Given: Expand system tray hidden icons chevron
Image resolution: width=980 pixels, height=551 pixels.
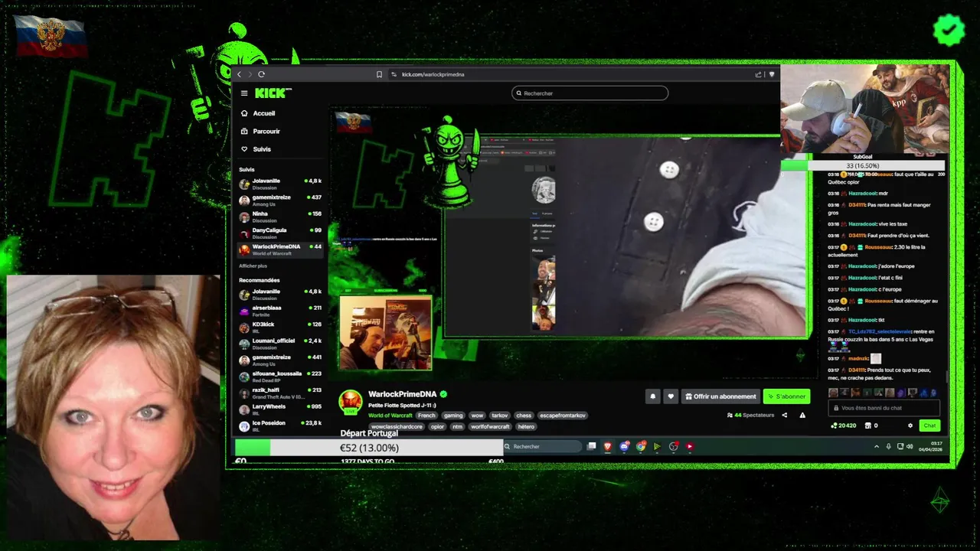Looking at the screenshot, I should (x=877, y=446).
